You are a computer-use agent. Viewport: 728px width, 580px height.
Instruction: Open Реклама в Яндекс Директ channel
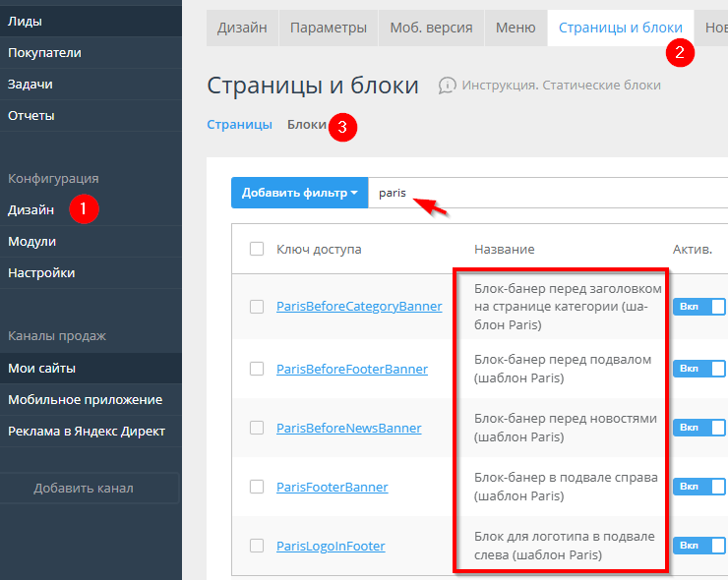87,431
